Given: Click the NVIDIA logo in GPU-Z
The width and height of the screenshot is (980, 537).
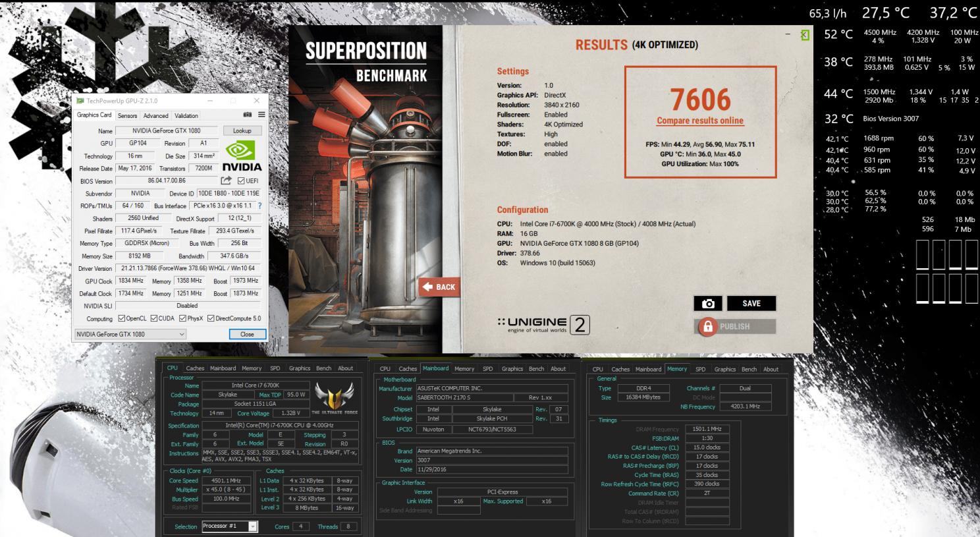Looking at the screenshot, I should (x=242, y=156).
